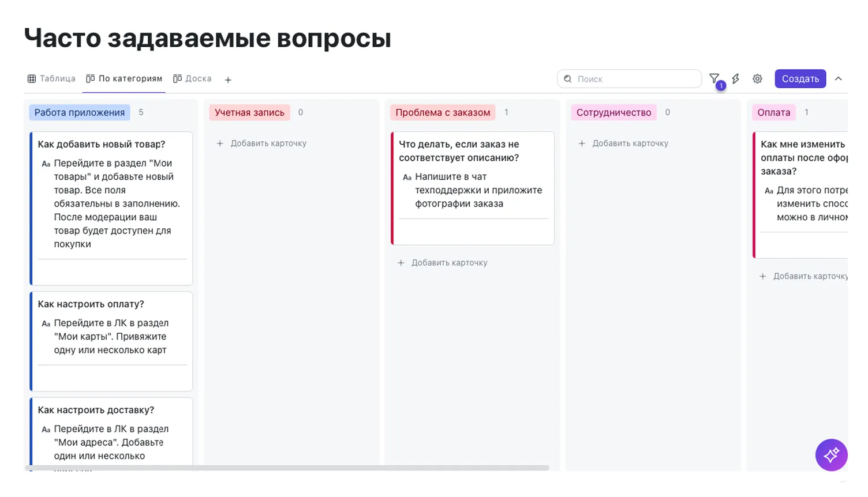
Task: Select the По категориям tab
Action: (x=124, y=79)
